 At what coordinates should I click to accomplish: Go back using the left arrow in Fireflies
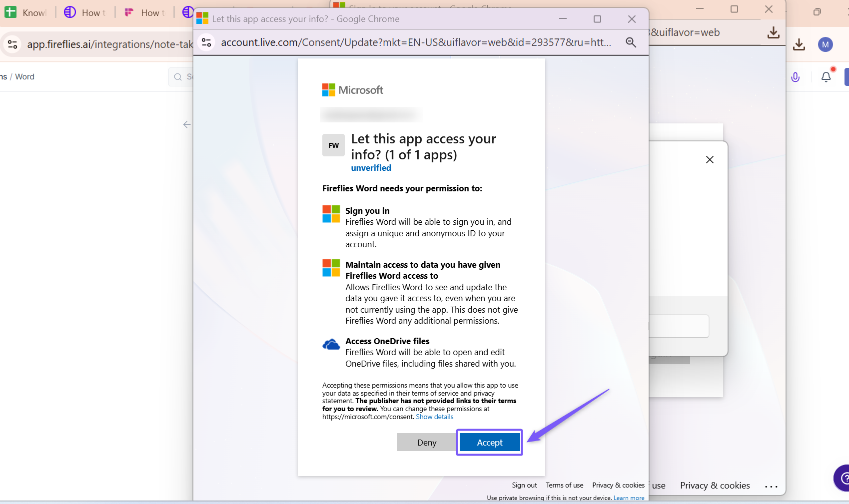pyautogui.click(x=187, y=124)
